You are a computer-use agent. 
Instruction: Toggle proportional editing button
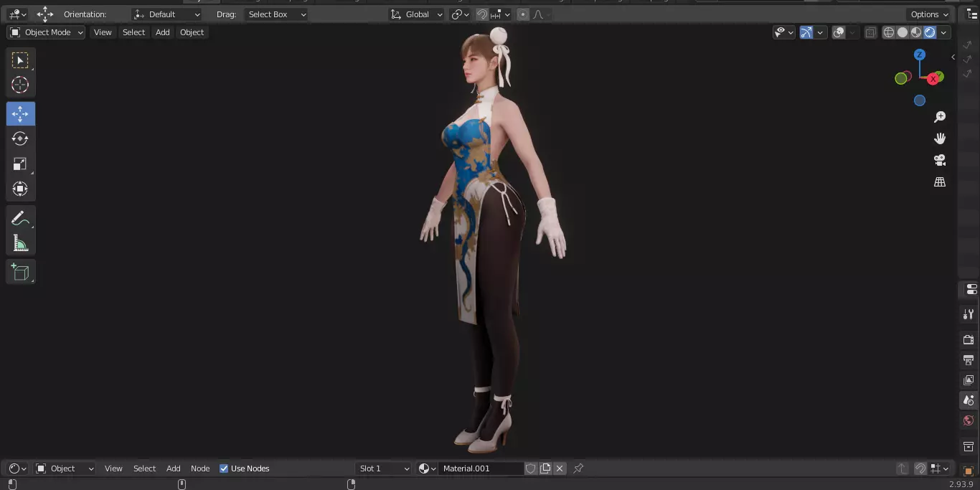(x=522, y=14)
